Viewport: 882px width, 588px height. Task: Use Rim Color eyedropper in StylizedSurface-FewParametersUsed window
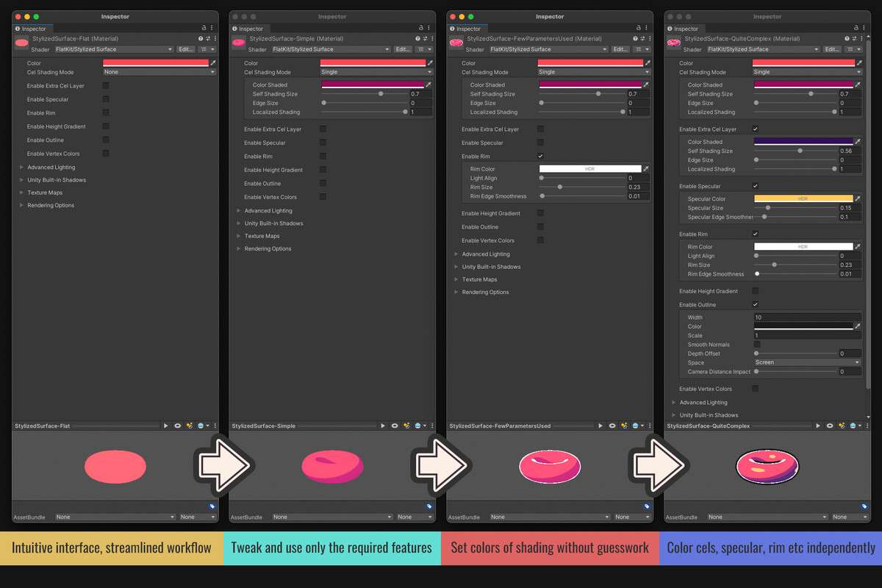[646, 169]
